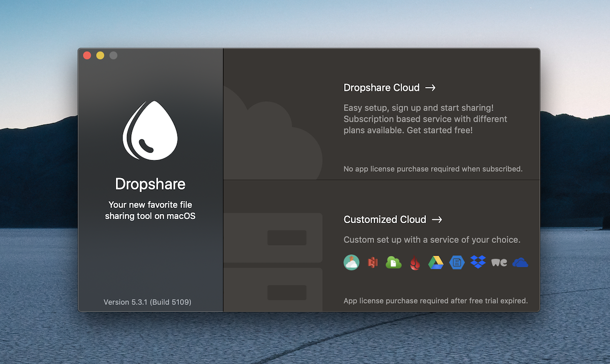
Task: Choose the green cloud file icon
Action: click(x=393, y=262)
